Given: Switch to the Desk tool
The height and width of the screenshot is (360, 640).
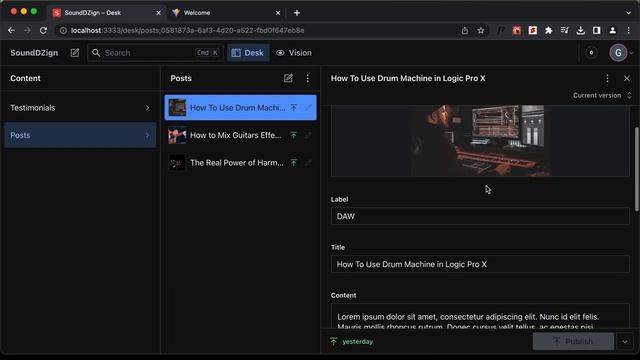Looking at the screenshot, I should tap(248, 53).
